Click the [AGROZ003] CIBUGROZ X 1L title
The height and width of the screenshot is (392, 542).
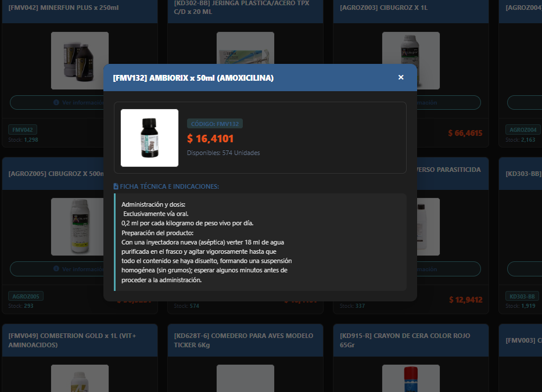tap(383, 8)
